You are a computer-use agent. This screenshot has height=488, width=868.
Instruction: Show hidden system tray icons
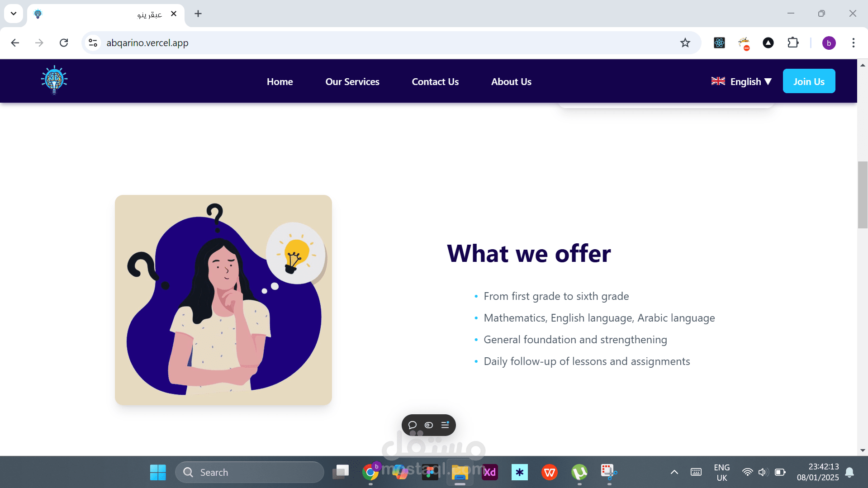674,472
